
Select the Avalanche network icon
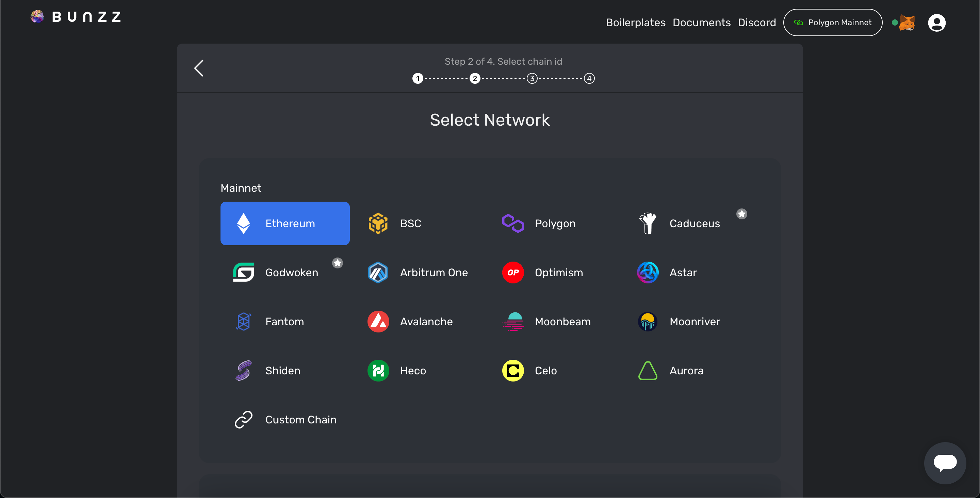(x=378, y=322)
